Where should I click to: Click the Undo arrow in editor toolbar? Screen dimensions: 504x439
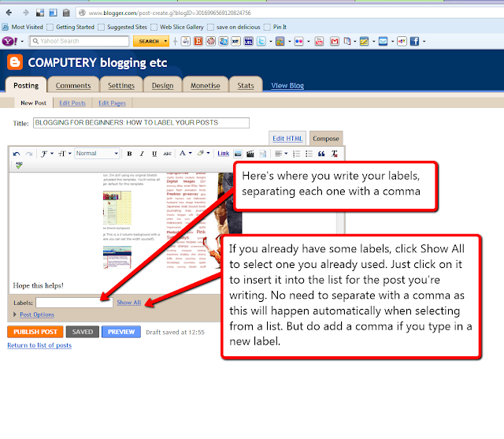click(17, 154)
